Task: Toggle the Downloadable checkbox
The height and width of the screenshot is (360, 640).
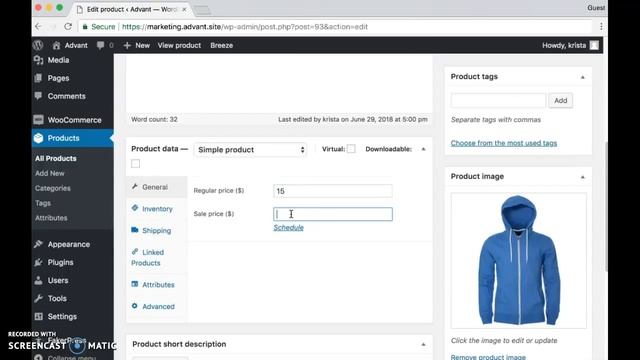Action: 136,164
